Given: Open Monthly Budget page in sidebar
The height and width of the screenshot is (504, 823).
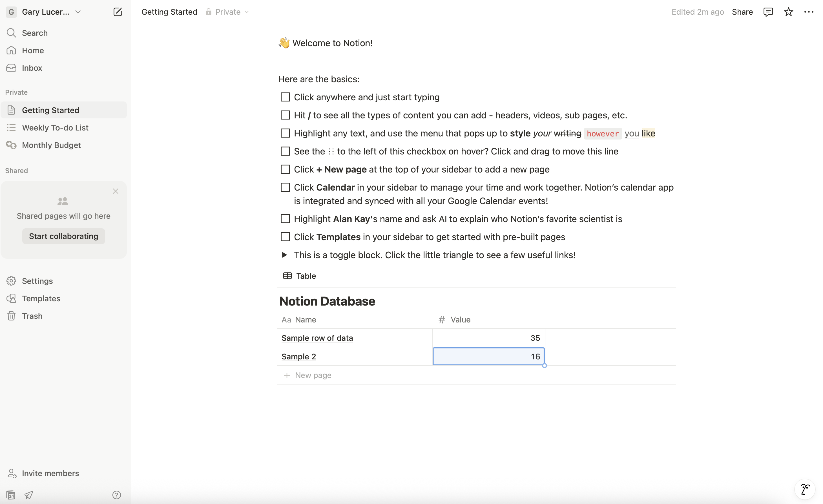Looking at the screenshot, I should pos(63,145).
